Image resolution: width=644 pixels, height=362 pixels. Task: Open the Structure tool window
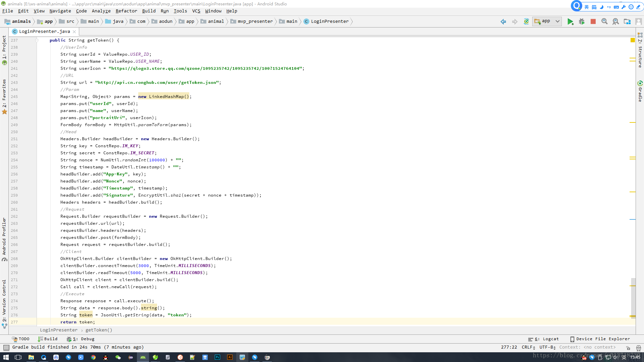(x=640, y=50)
